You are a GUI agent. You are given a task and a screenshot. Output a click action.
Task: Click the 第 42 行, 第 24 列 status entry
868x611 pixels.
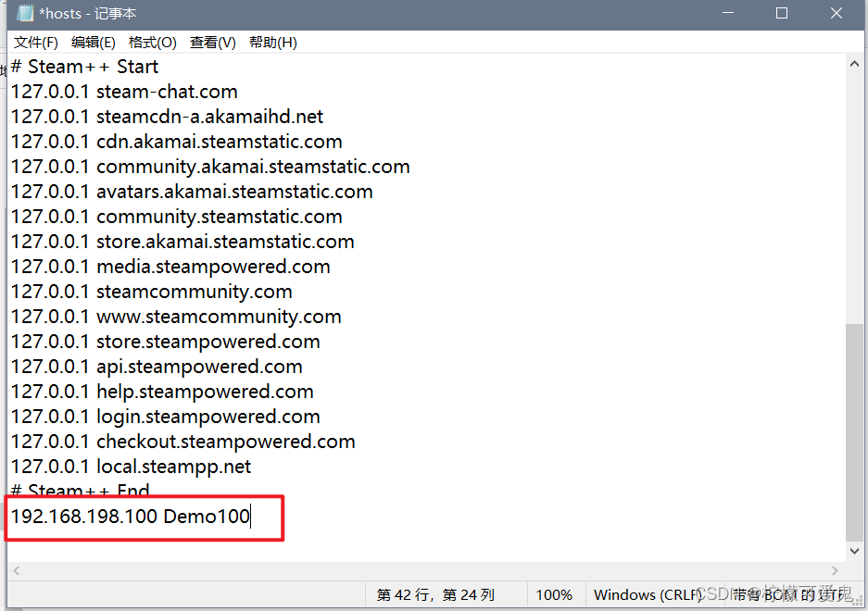click(x=435, y=595)
